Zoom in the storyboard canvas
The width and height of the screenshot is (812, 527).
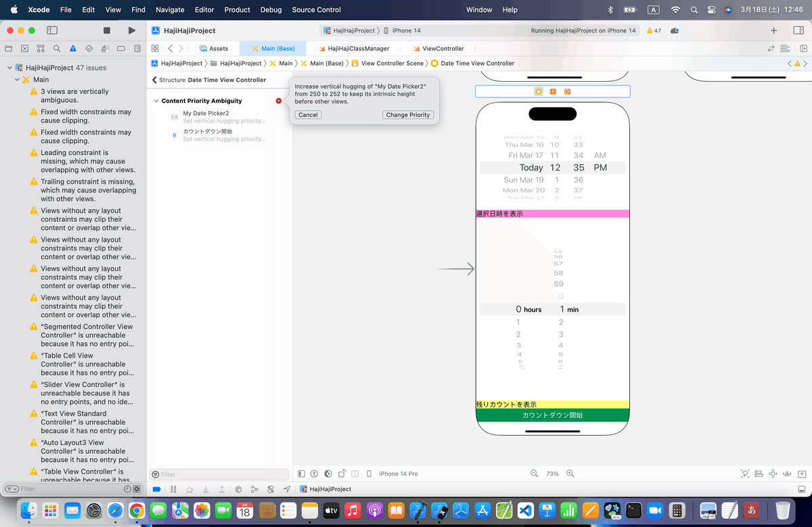coord(570,474)
